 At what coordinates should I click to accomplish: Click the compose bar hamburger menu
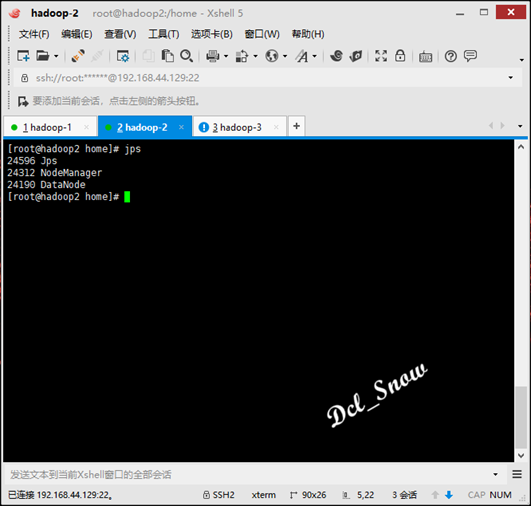coord(517,474)
